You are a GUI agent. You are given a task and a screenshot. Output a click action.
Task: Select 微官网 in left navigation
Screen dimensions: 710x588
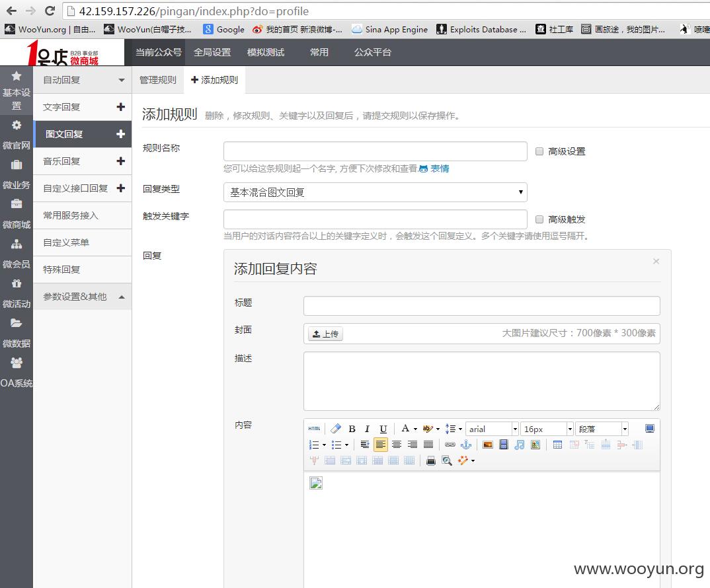(17, 135)
